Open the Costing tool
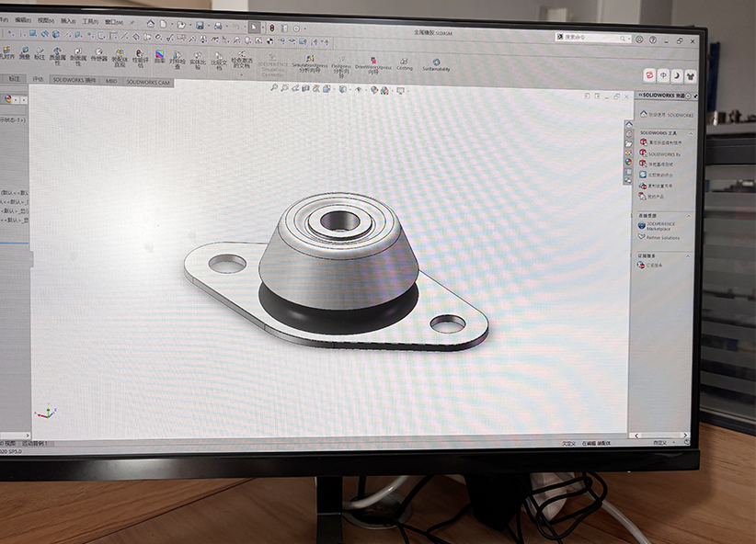This screenshot has width=756, height=544. coord(405,64)
